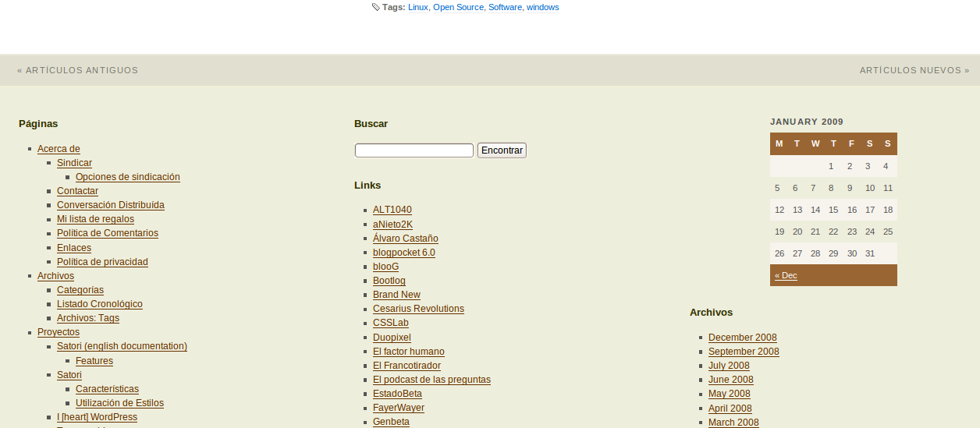
Task: Click the Encontrar search button
Action: click(502, 150)
